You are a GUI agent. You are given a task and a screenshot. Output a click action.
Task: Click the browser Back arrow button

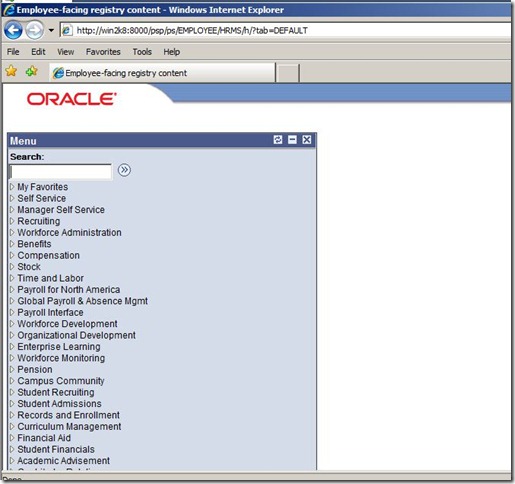(13, 30)
